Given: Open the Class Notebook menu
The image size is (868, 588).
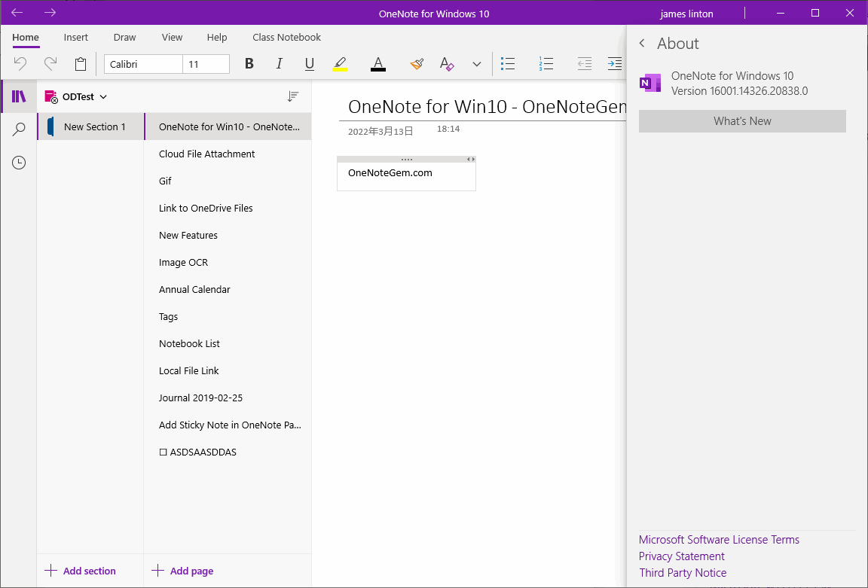Looking at the screenshot, I should coord(286,37).
